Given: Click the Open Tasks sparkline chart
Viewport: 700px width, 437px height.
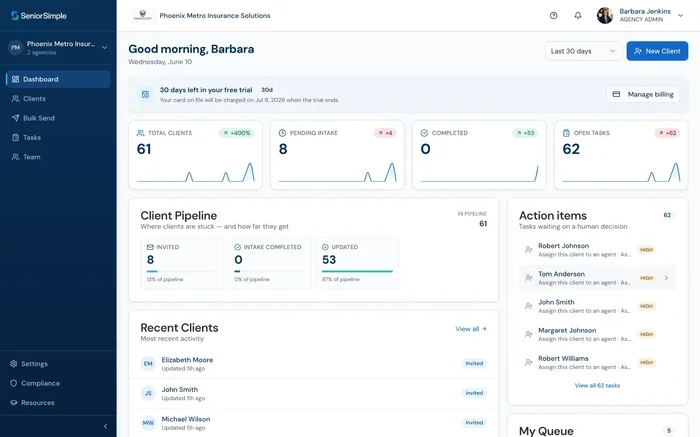Looking at the screenshot, I should 621,172.
